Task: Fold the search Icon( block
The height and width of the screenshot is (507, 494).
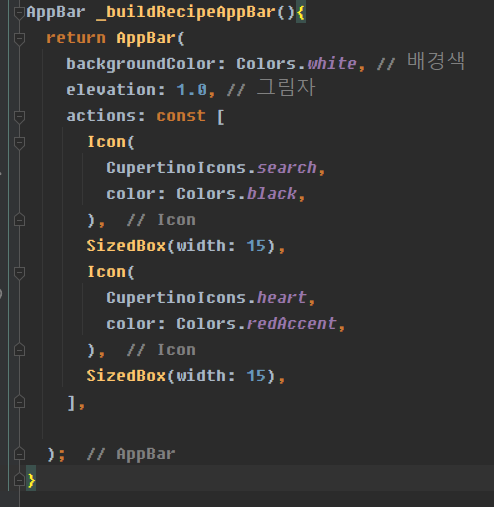Action: point(19,143)
